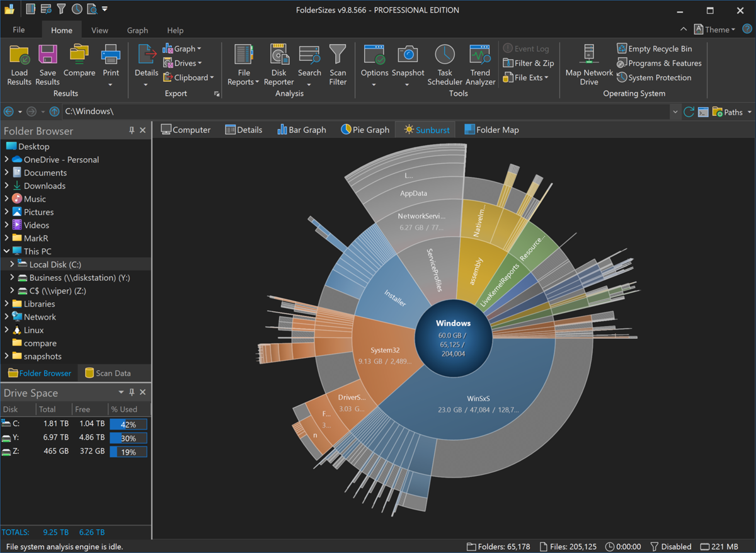756x553 pixels.
Task: Click the Snapshot camera icon
Action: (408, 55)
